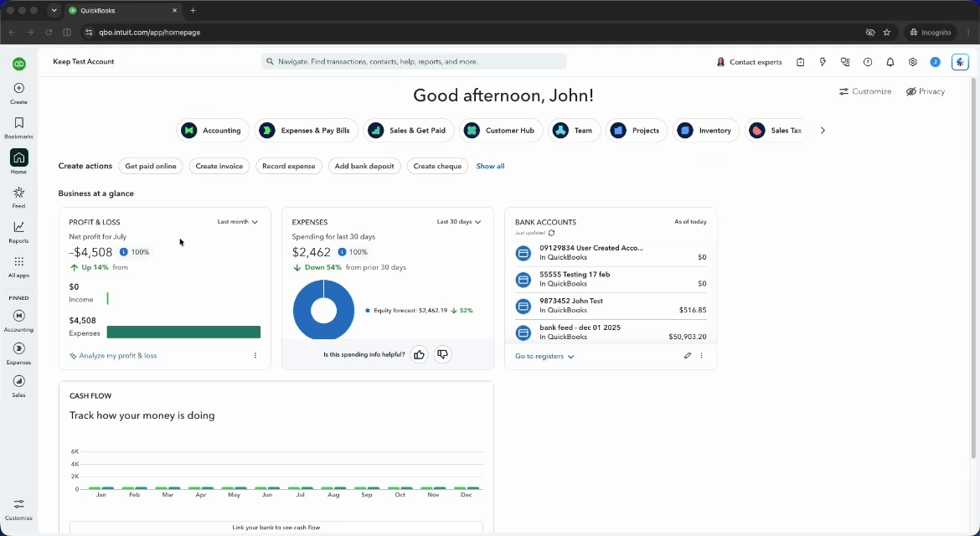Go to Home in the sidebar
This screenshot has width=980, height=536.
tap(18, 162)
